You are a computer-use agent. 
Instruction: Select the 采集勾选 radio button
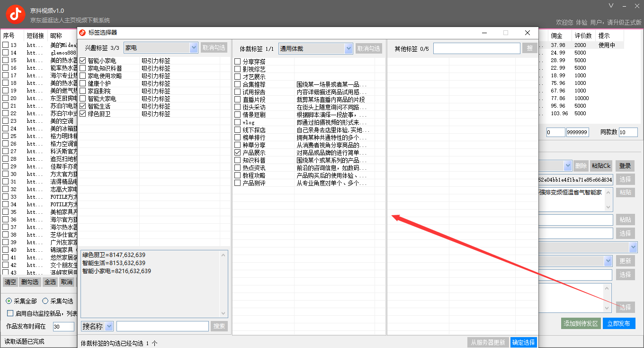click(x=45, y=301)
